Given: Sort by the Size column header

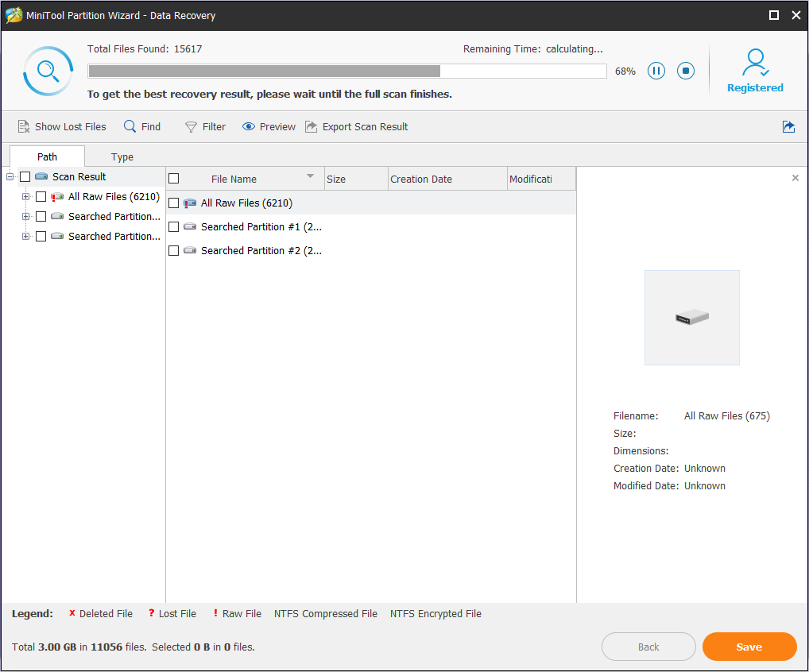Looking at the screenshot, I should (x=356, y=179).
